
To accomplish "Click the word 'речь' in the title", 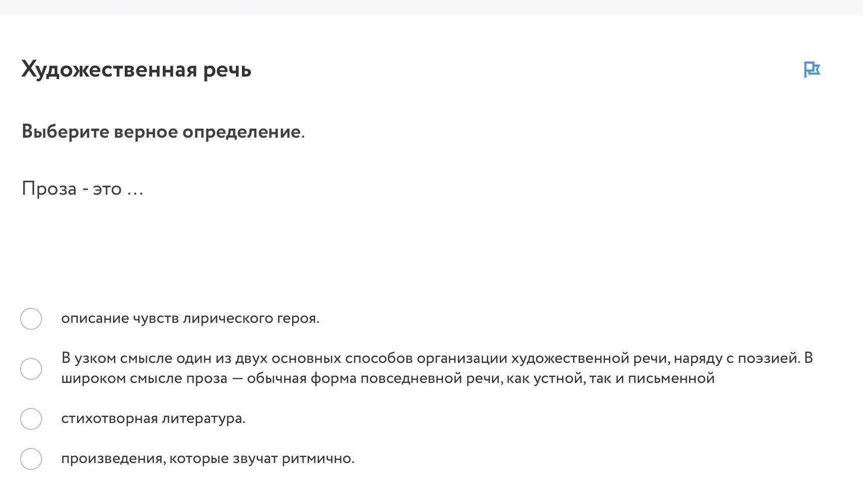I will [x=227, y=69].
